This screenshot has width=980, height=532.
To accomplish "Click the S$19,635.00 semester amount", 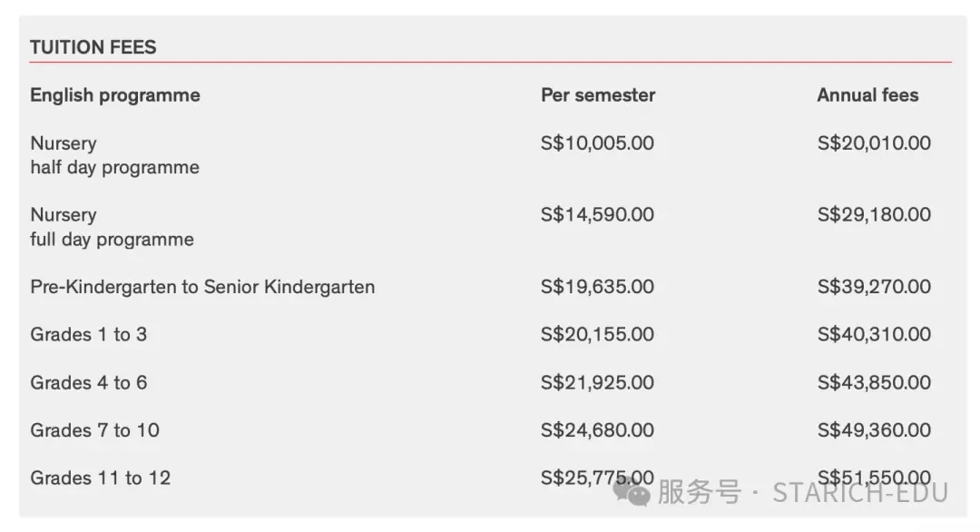I will click(597, 286).
